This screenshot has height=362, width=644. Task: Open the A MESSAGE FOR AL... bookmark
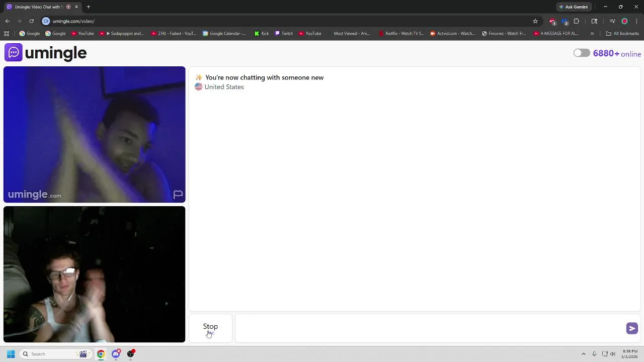[x=556, y=34]
